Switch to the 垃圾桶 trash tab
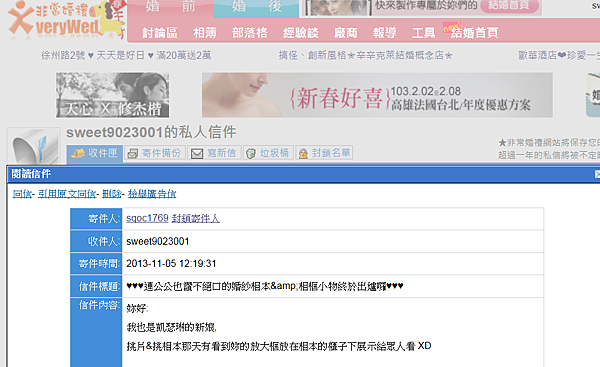This screenshot has height=367, width=600. pos(268,153)
